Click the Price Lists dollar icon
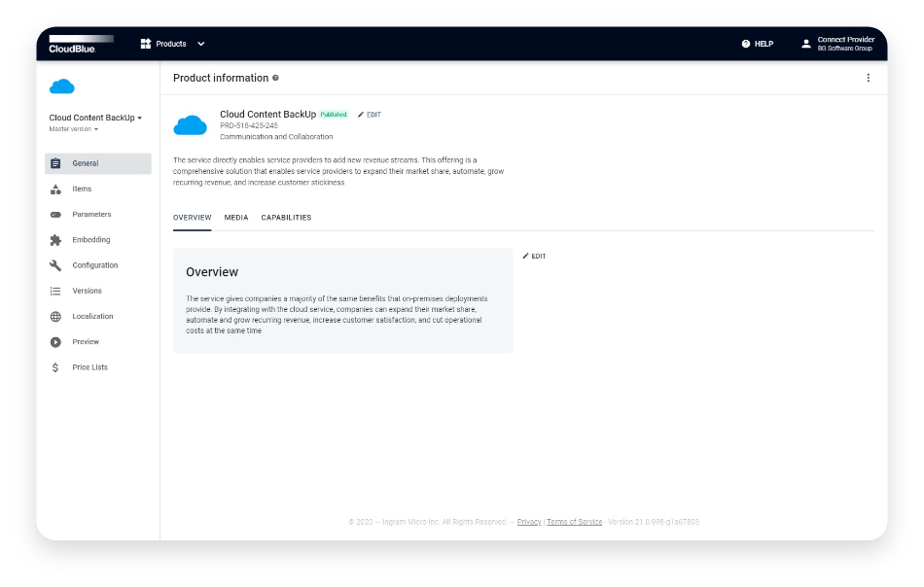924x587 pixels. click(55, 367)
